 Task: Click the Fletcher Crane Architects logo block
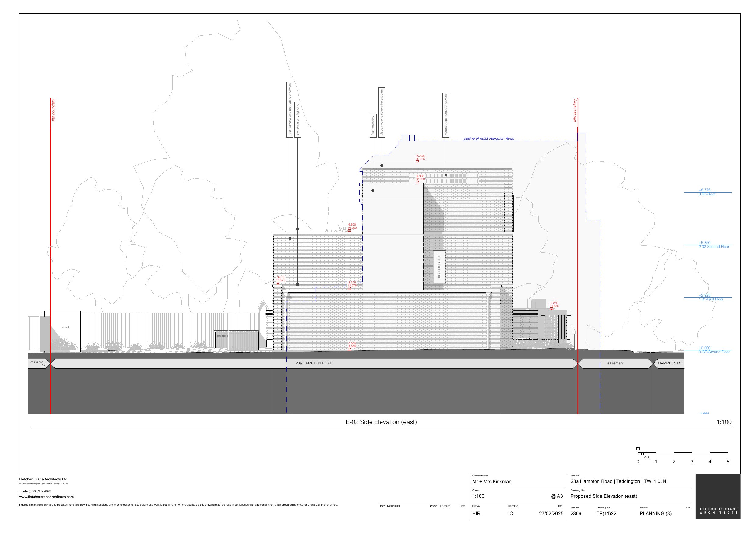[718, 496]
